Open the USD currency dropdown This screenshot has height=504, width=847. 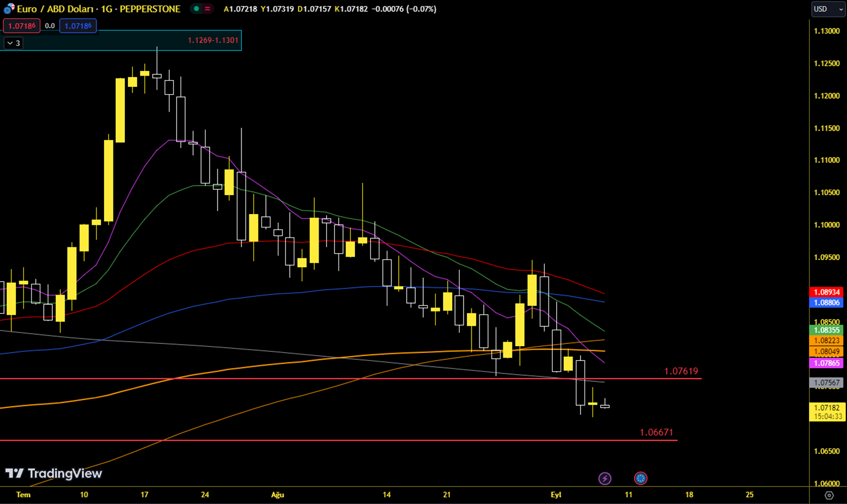827,9
